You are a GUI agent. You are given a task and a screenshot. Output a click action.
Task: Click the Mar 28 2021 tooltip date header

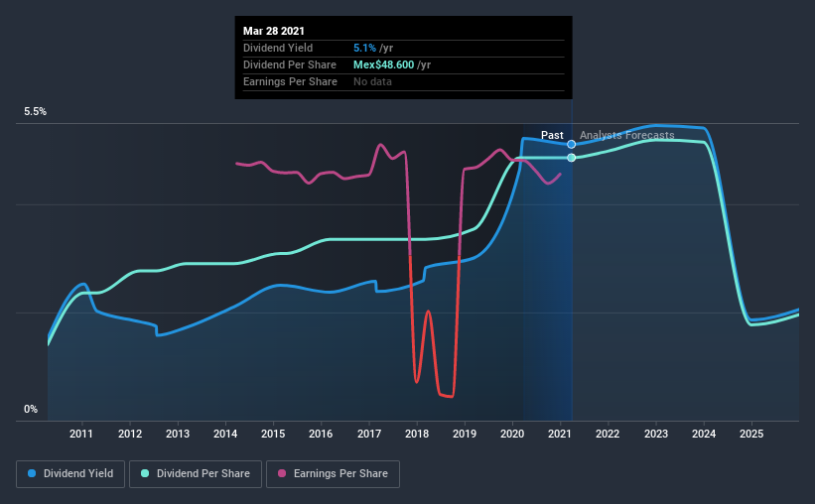[x=274, y=31]
